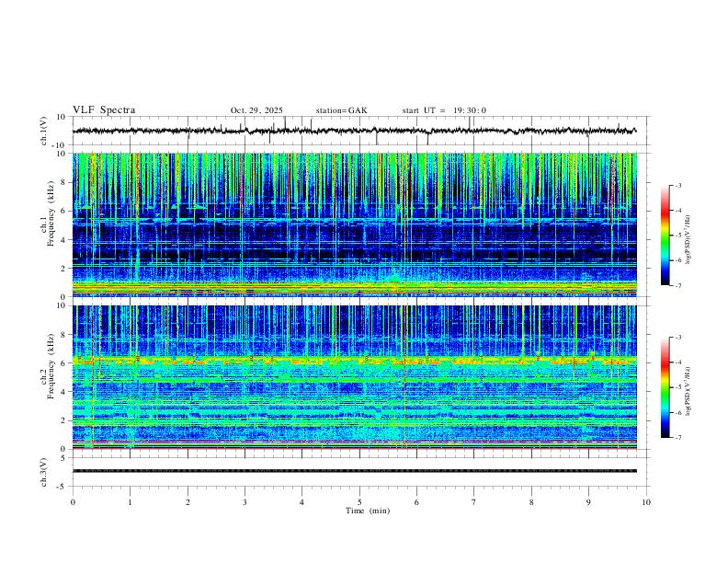Click the ch.2 "Frequency (kHz)" axis label
This screenshot has height=563, width=728.
point(51,366)
